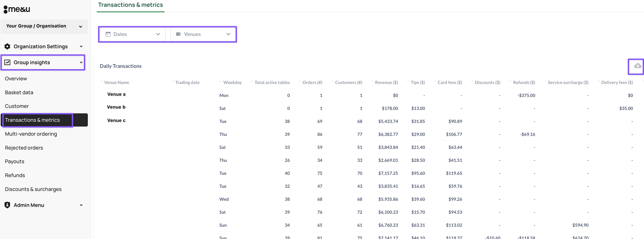Switch to the Transactions & metrics tab
The width and height of the screenshot is (644, 239).
tap(130, 5)
